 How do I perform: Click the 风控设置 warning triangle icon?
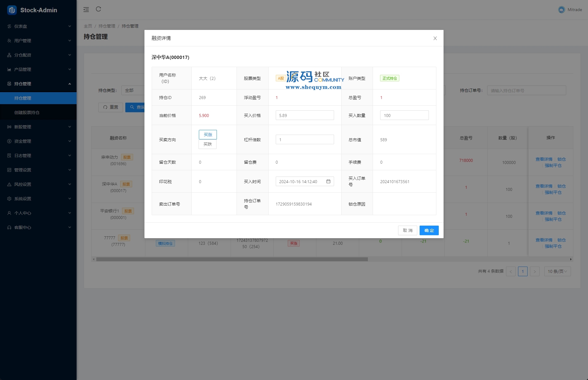[x=9, y=184]
